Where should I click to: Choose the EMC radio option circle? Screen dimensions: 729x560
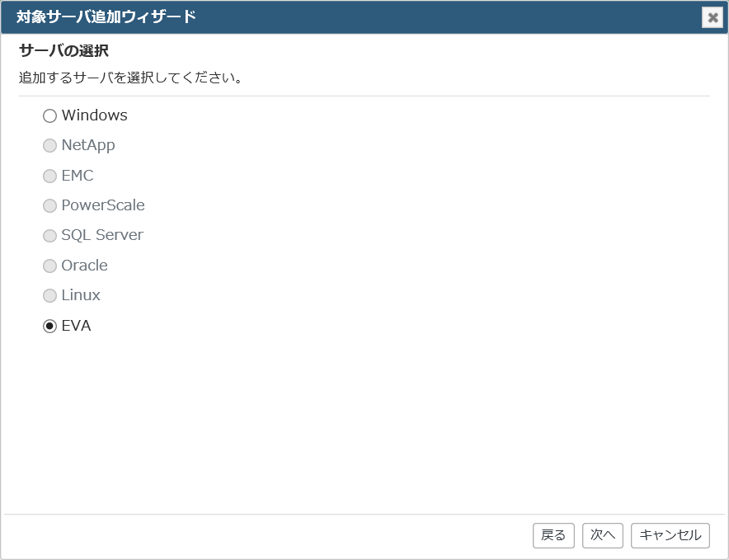[49, 176]
